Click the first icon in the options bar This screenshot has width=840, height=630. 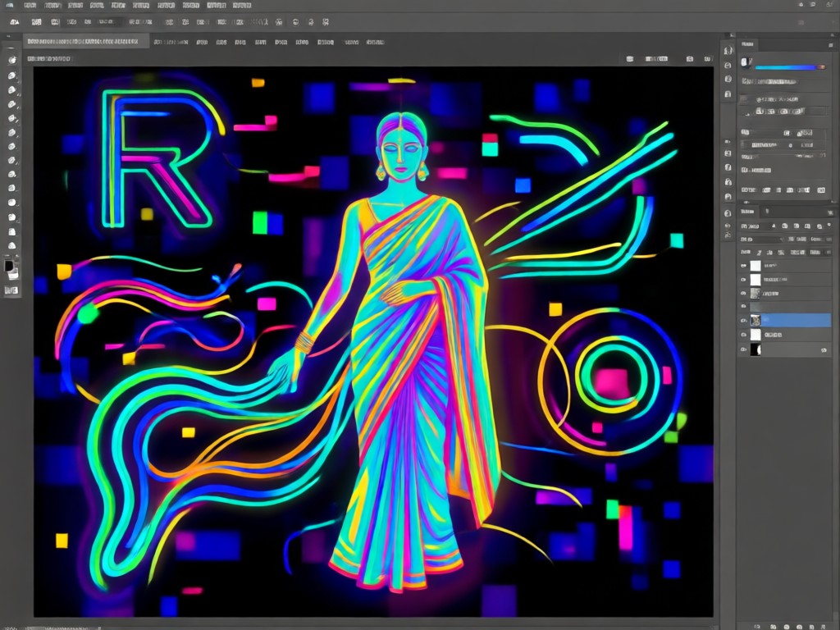click(15, 22)
